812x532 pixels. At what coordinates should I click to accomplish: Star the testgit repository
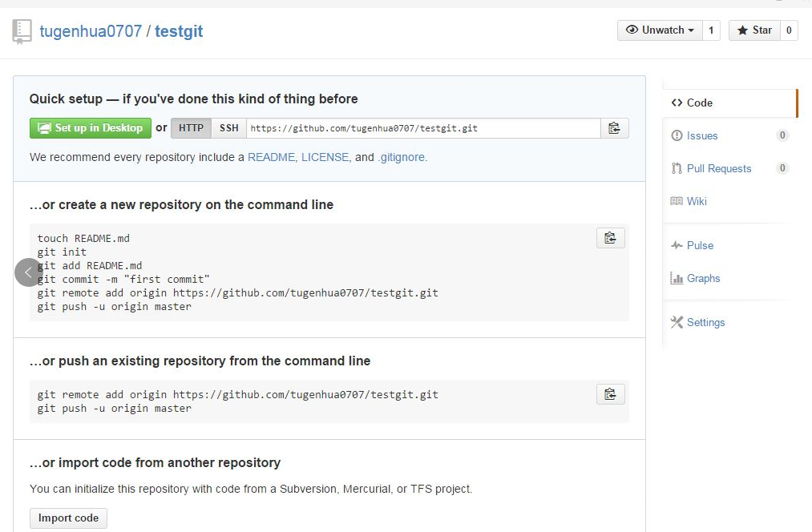(x=754, y=30)
